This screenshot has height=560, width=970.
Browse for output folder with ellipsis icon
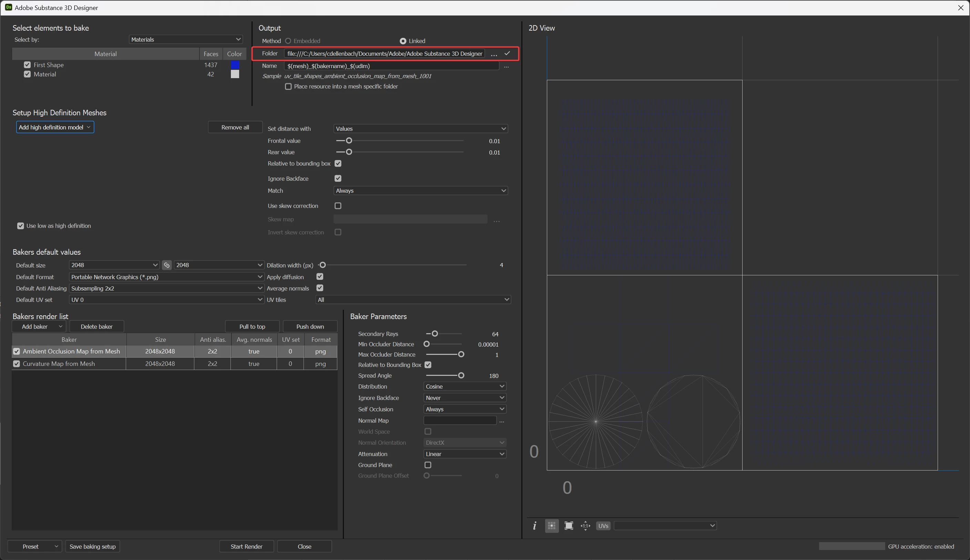(494, 54)
